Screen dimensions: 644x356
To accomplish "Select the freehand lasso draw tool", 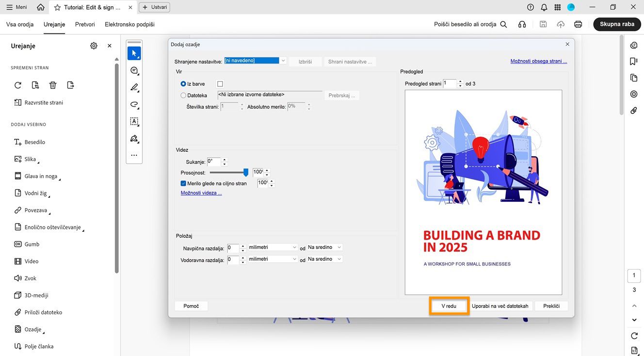I will (x=134, y=104).
